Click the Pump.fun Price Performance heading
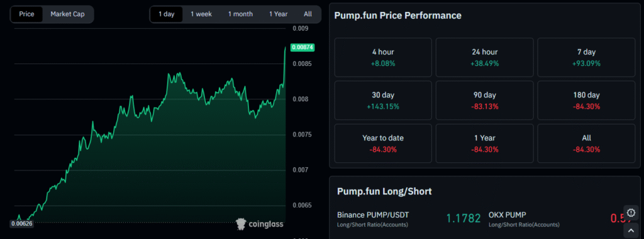Image resolution: width=644 pixels, height=239 pixels. (398, 16)
